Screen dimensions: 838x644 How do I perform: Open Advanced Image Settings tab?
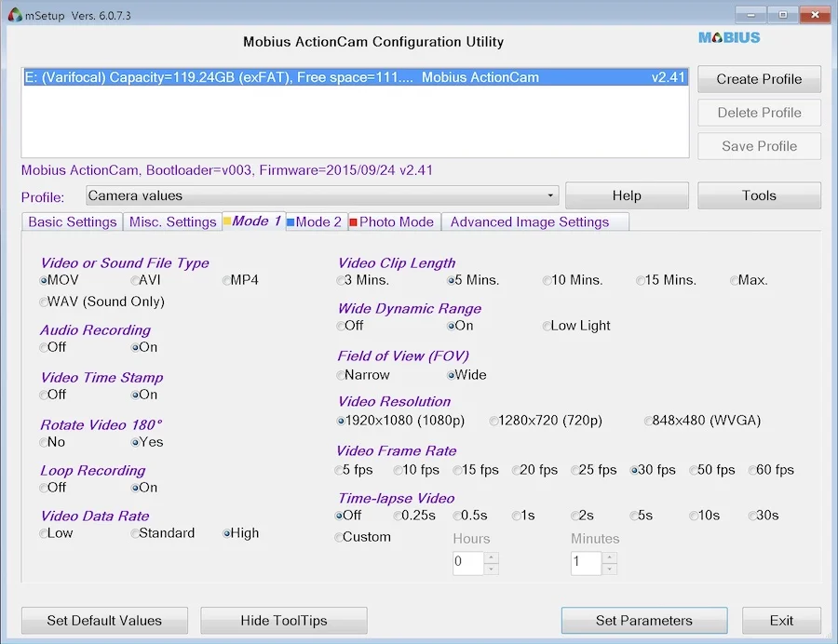coord(535,221)
